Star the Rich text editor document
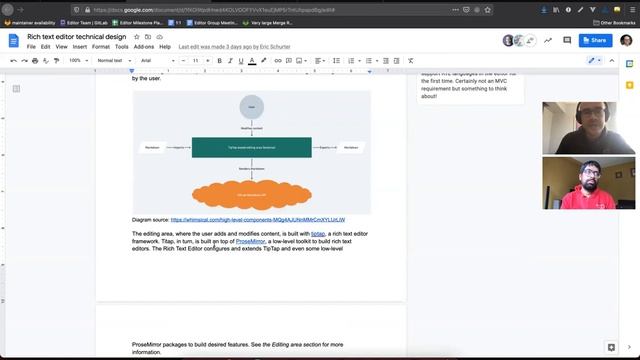This screenshot has width=640, height=360. (137, 37)
